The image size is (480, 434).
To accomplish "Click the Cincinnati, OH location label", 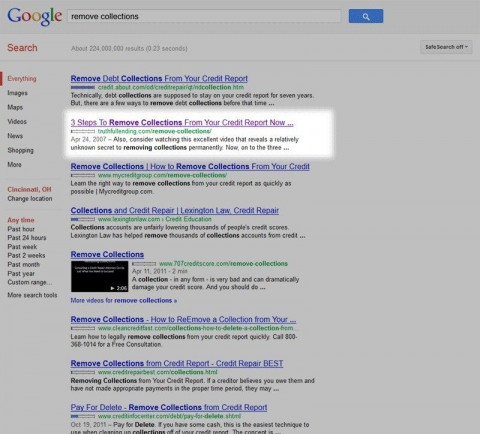I will click(29, 189).
